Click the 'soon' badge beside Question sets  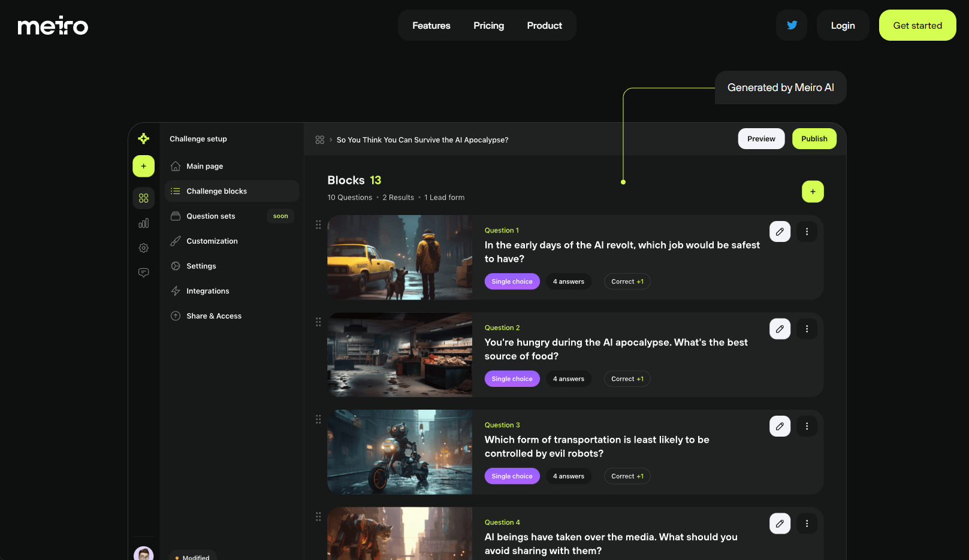(x=280, y=216)
